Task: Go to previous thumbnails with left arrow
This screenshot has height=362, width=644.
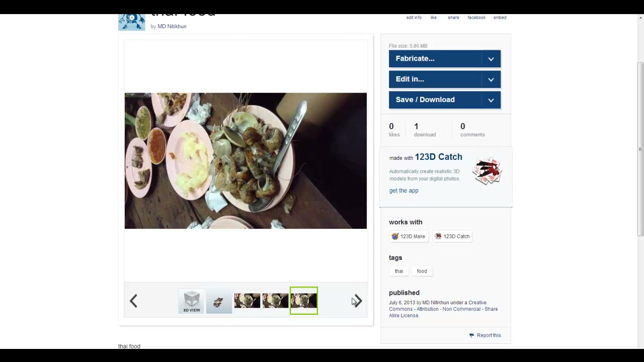Action: (x=133, y=301)
